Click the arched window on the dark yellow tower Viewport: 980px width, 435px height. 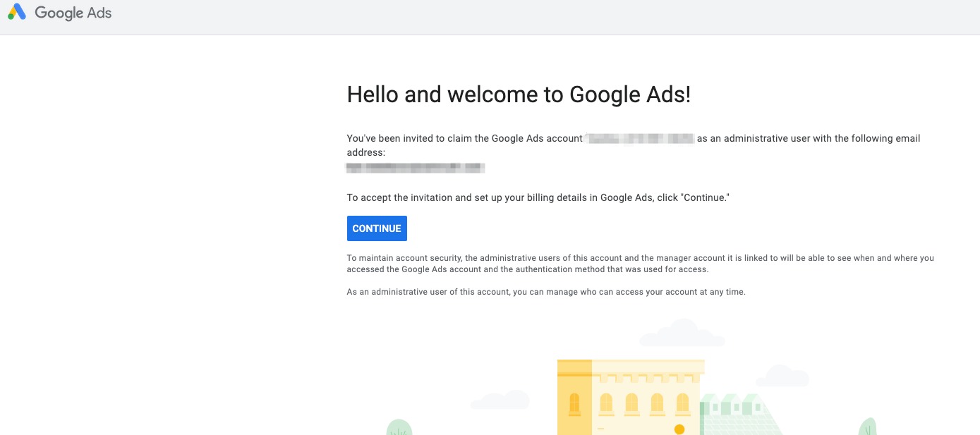pyautogui.click(x=574, y=403)
